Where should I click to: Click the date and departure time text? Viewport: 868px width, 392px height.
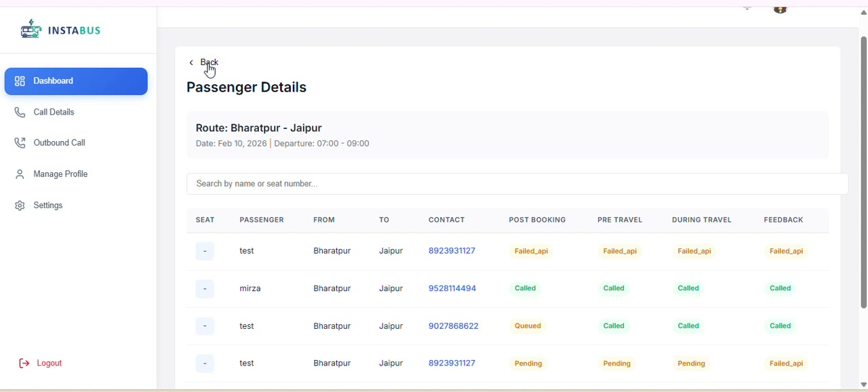point(283,144)
